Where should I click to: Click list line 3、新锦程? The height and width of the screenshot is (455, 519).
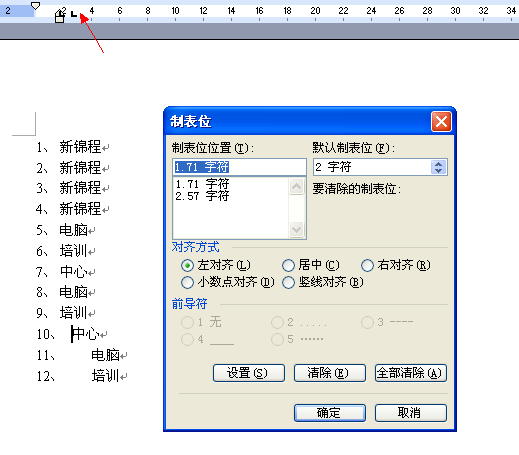73,188
